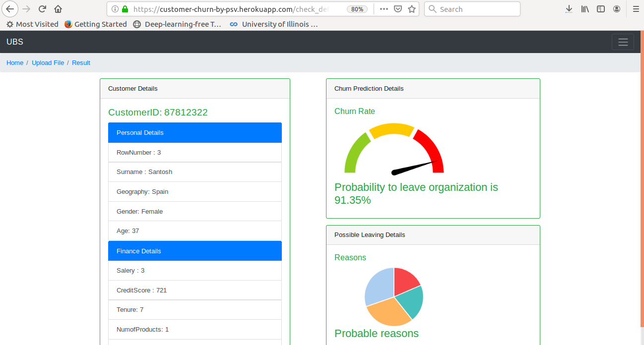Go to Home breadcrumb link

[15, 63]
